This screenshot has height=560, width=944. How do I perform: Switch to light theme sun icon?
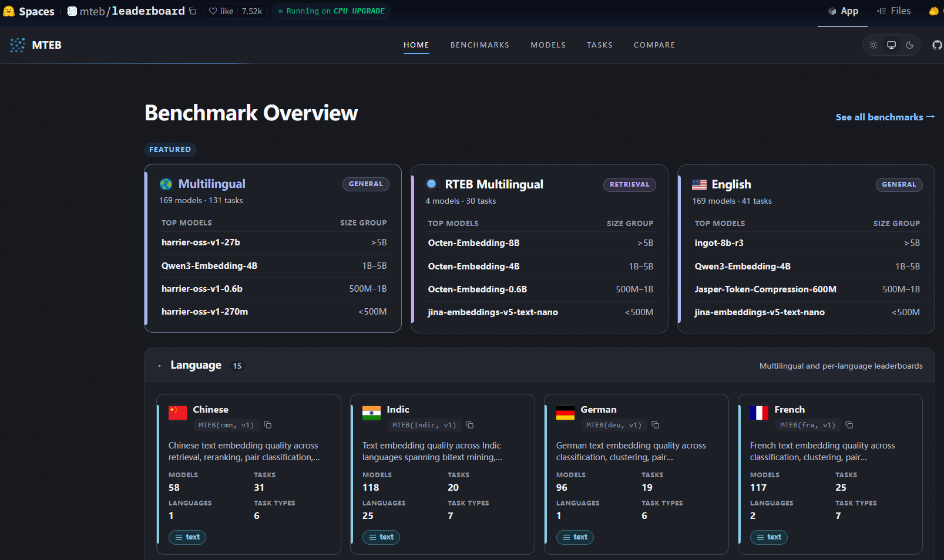pos(874,45)
